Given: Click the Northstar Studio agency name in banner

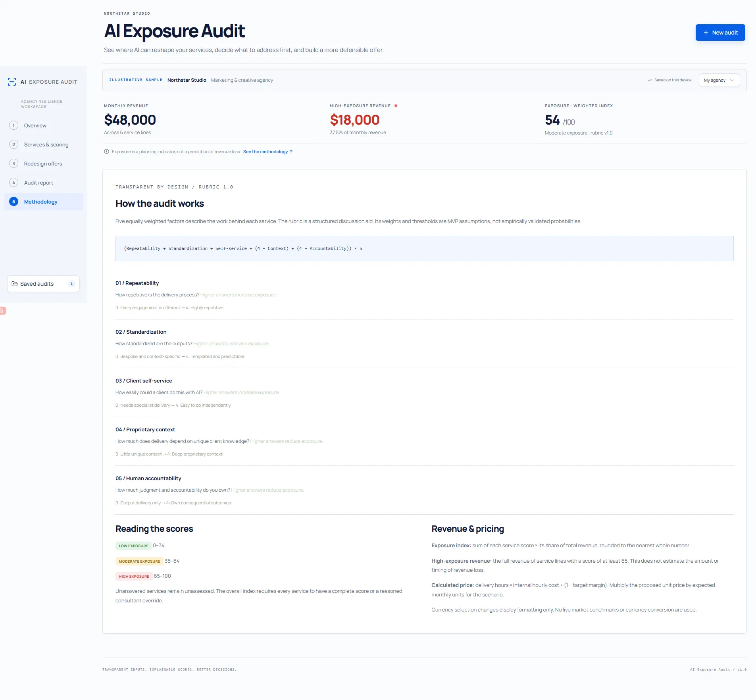Looking at the screenshot, I should coord(187,80).
